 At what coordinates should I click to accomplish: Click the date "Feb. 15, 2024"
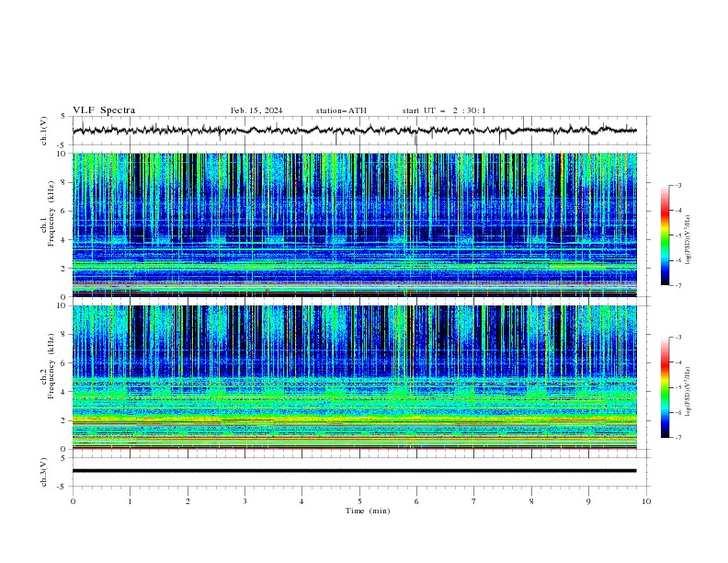click(256, 110)
